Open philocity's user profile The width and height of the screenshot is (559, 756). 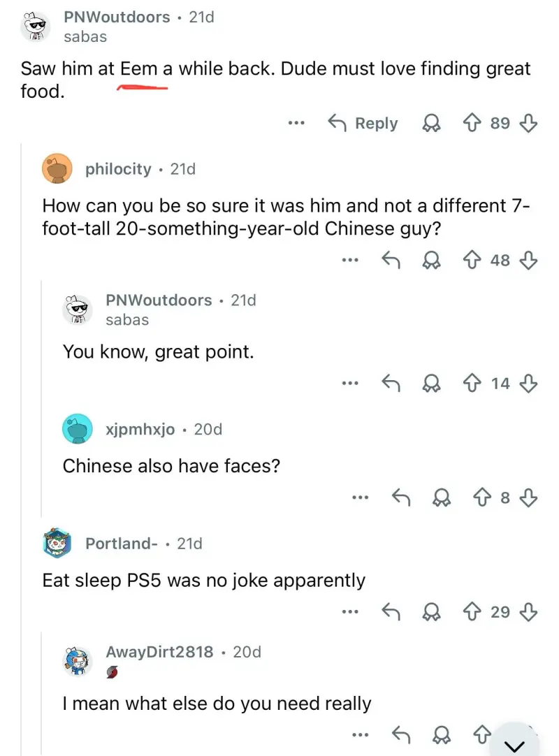[117, 168]
